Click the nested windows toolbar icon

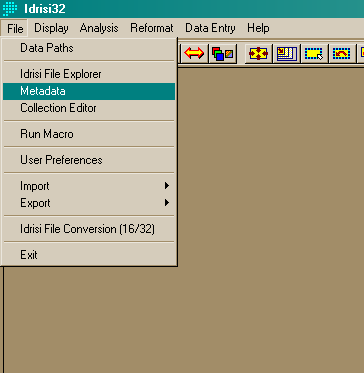pos(286,53)
